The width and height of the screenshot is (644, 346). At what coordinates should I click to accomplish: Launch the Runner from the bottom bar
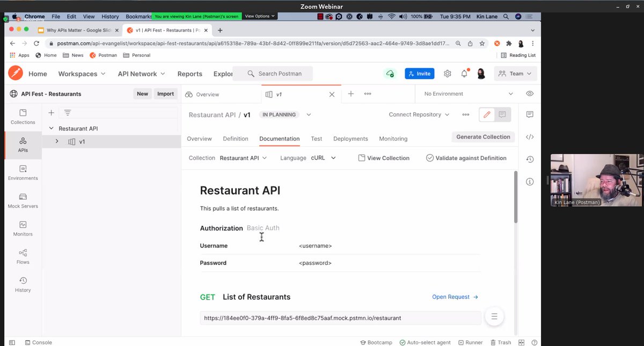[x=471, y=342]
